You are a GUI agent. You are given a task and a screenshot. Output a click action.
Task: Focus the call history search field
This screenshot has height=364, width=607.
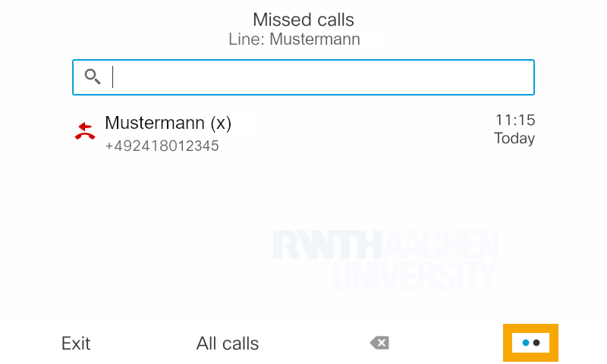[319, 77]
